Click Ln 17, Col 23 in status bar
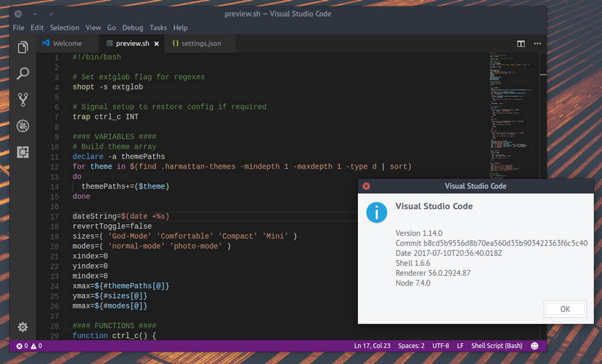 pyautogui.click(x=372, y=346)
